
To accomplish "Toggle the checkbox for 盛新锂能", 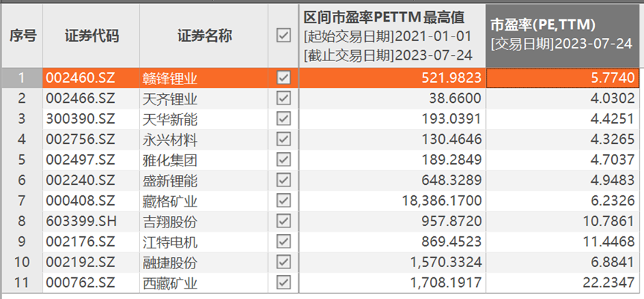I will [x=283, y=180].
